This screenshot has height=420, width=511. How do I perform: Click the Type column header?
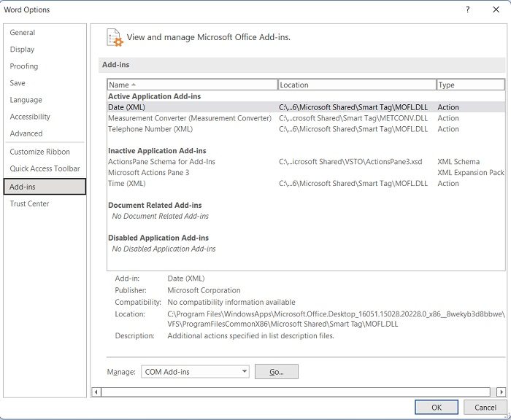[470, 85]
